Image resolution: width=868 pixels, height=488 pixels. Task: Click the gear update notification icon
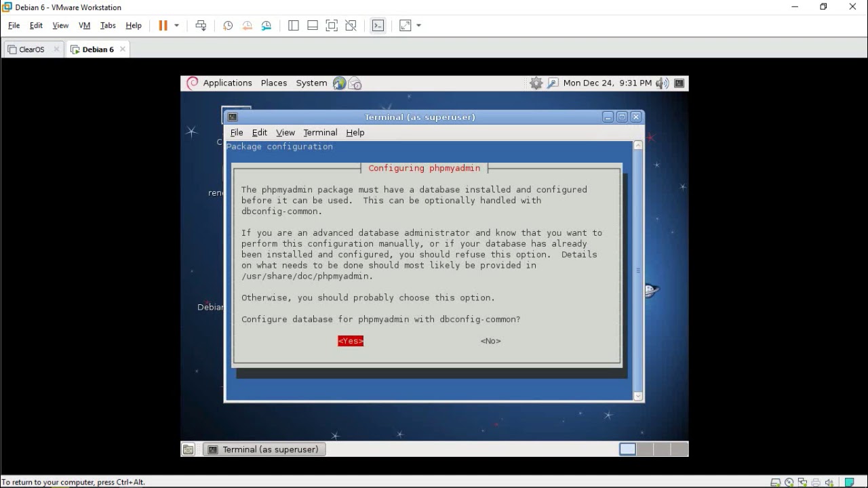536,83
